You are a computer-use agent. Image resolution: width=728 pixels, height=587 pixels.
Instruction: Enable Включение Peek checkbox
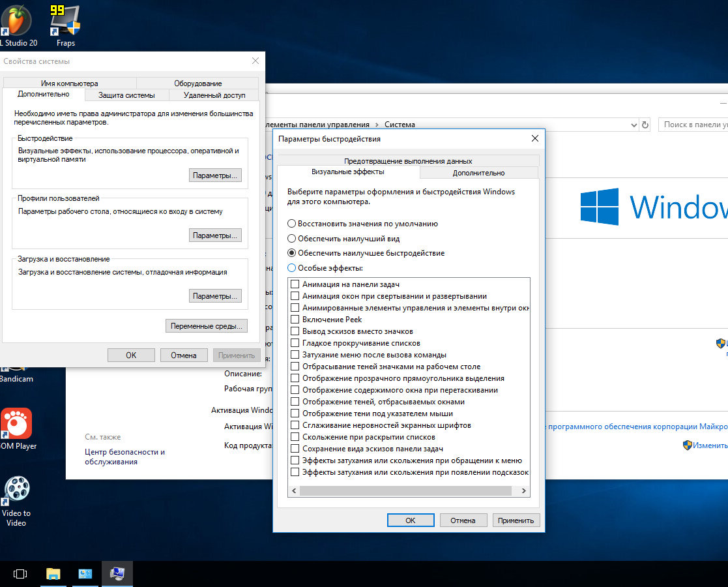[295, 320]
